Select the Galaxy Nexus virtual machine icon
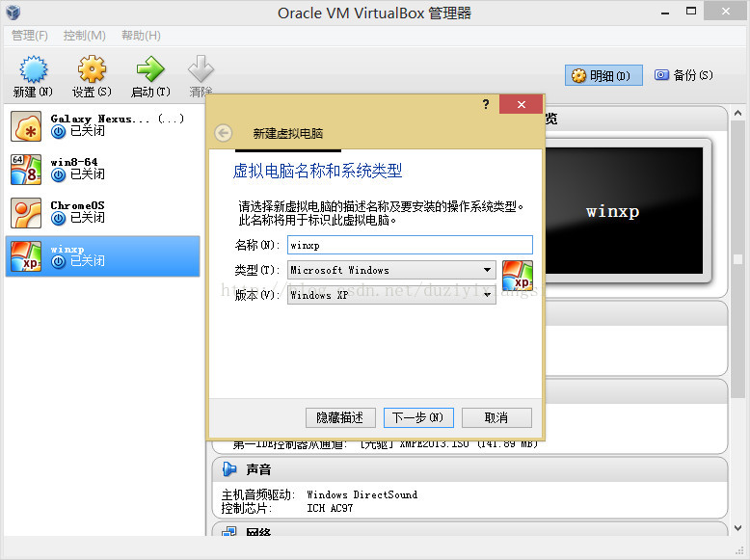The image size is (750, 560). 26,126
